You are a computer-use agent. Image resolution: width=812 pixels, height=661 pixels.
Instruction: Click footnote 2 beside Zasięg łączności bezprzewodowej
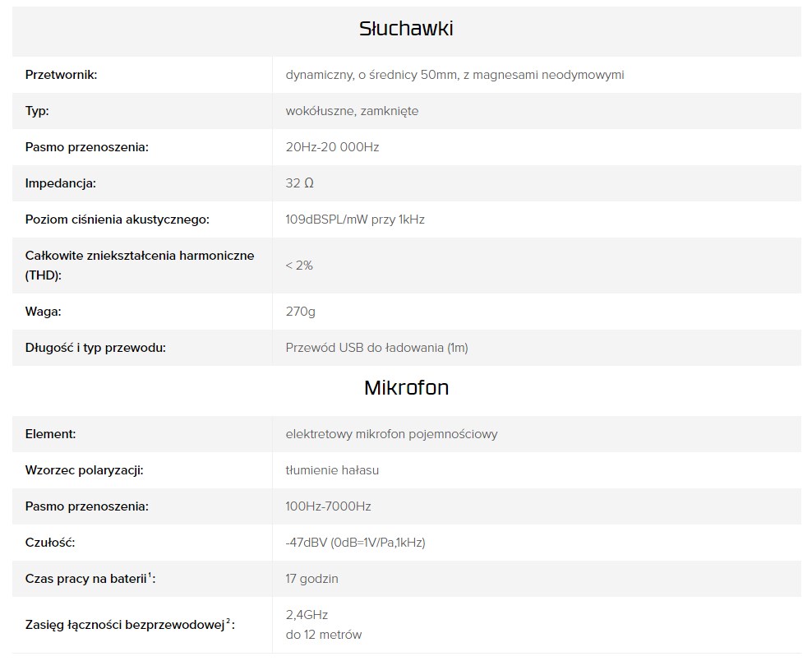[228, 621]
